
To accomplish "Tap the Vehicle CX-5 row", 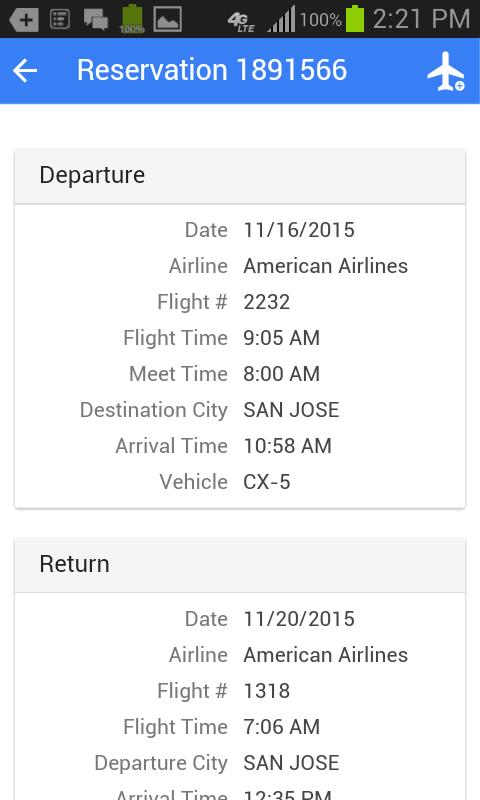I will [x=240, y=482].
